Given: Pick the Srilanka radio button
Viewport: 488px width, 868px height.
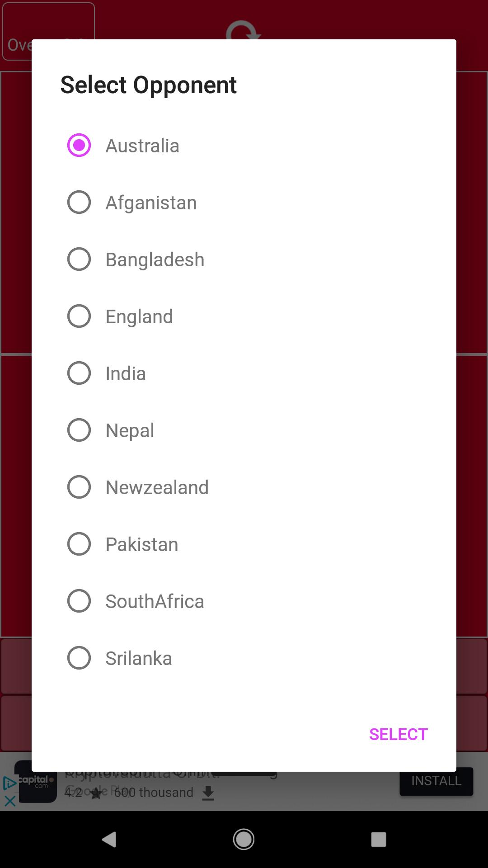Looking at the screenshot, I should coord(79,658).
